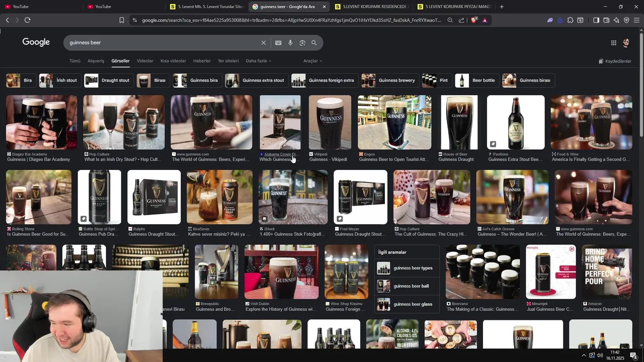Open site settings icon in address bar
Viewport: 644px width, 362px height.
click(134, 20)
